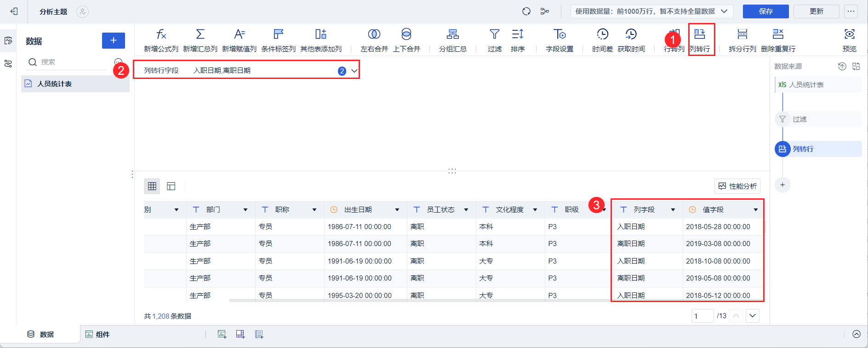Click the 左右合并 join tool
The width and height of the screenshot is (868, 348).
pyautogui.click(x=374, y=40)
